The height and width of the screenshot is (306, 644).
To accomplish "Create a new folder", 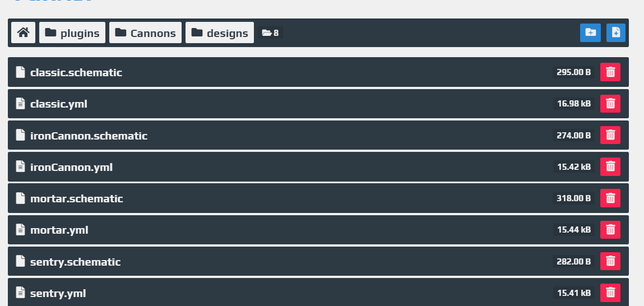I will click(x=590, y=33).
